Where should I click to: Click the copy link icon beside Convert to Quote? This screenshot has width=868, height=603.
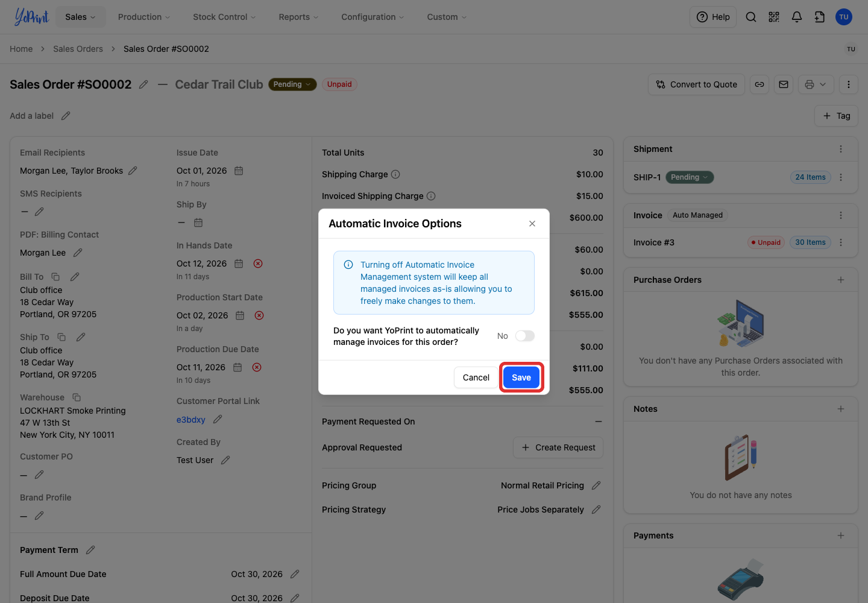pyautogui.click(x=759, y=84)
